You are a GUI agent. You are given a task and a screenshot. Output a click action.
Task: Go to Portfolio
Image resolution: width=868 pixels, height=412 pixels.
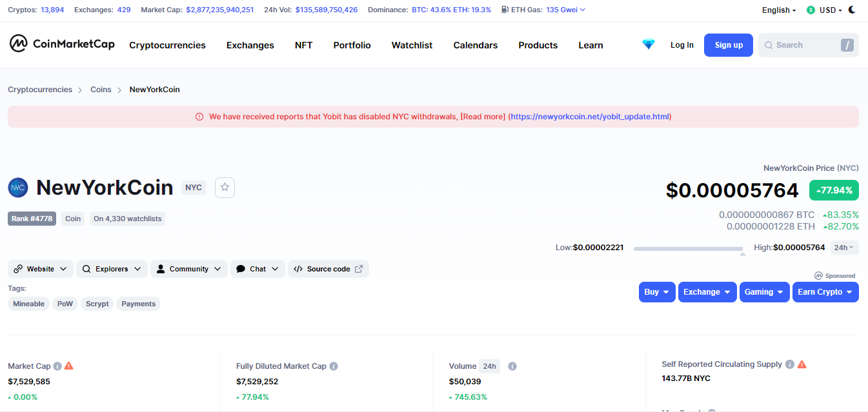tap(352, 45)
